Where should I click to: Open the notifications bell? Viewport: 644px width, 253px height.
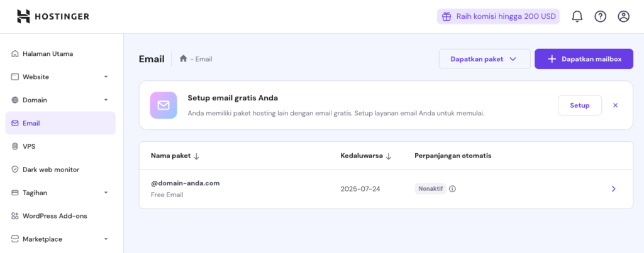click(577, 16)
